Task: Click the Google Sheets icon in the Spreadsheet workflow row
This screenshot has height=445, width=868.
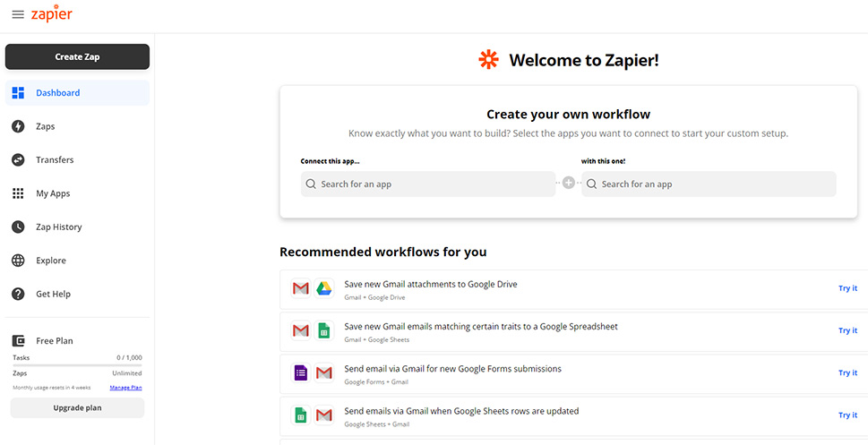Action: 324,330
